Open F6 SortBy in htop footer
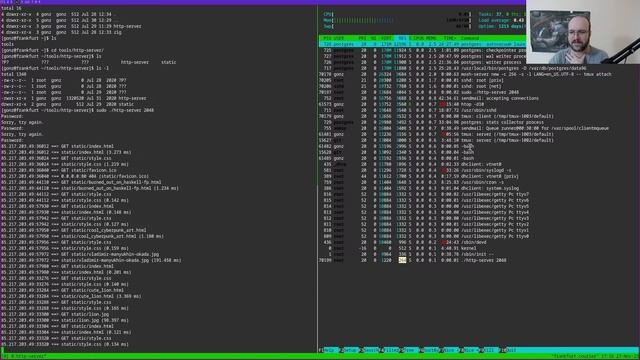The width and height of the screenshot is (640, 360). click(x=429, y=350)
